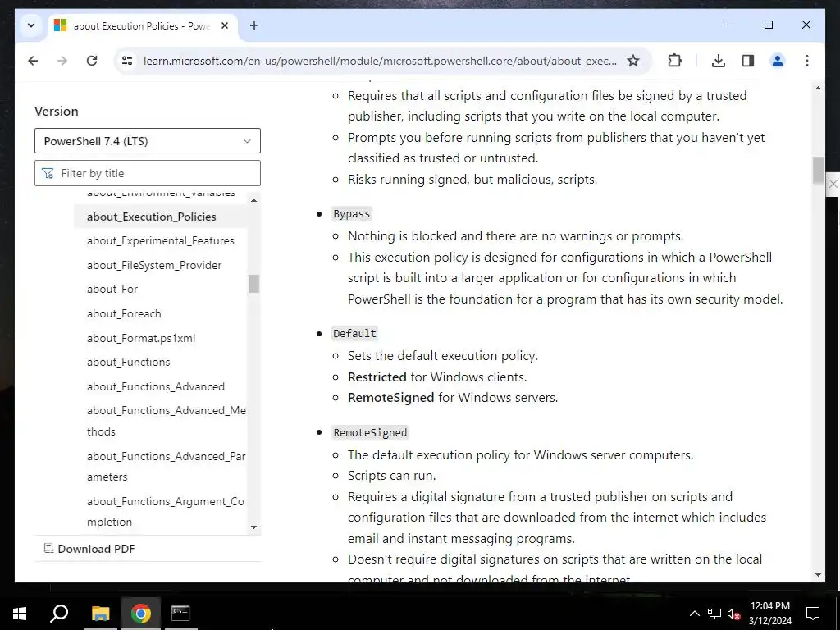Click the RemoteSigned policy heading
The image size is (840, 630).
point(370,432)
